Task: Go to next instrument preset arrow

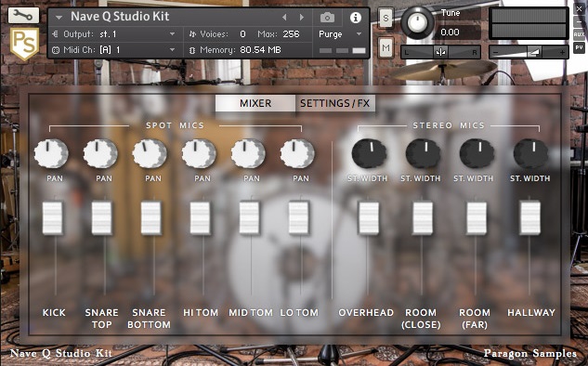Action: click(x=302, y=18)
